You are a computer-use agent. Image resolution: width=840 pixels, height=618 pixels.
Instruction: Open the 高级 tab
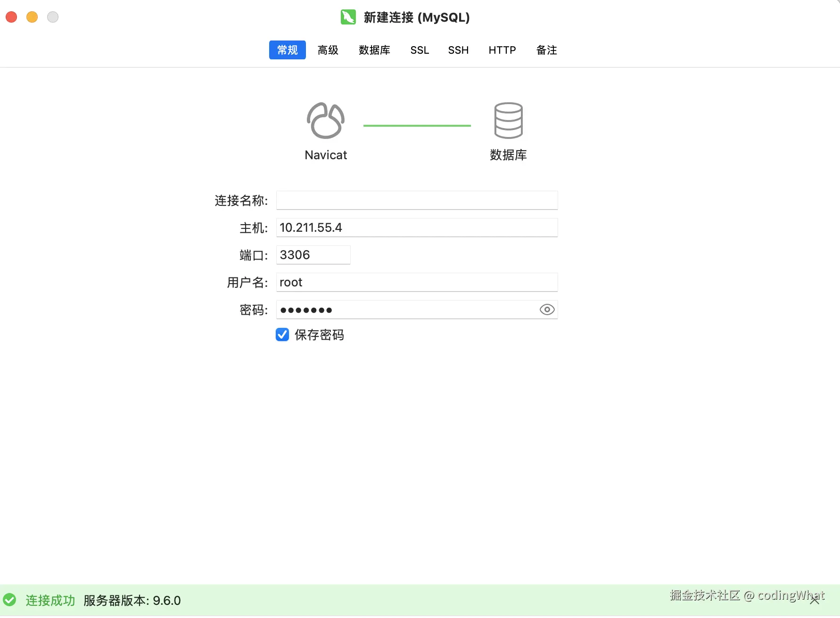point(328,50)
